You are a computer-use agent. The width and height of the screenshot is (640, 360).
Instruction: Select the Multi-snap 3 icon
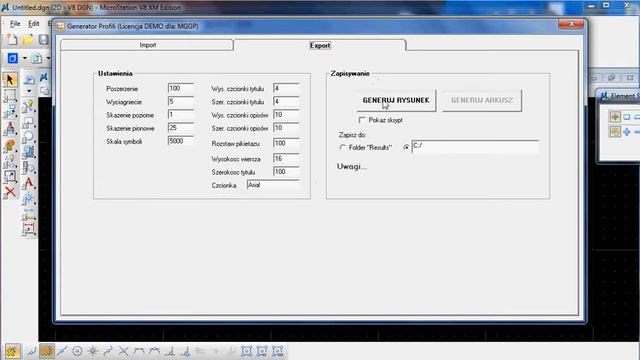pyautogui.click(x=278, y=351)
